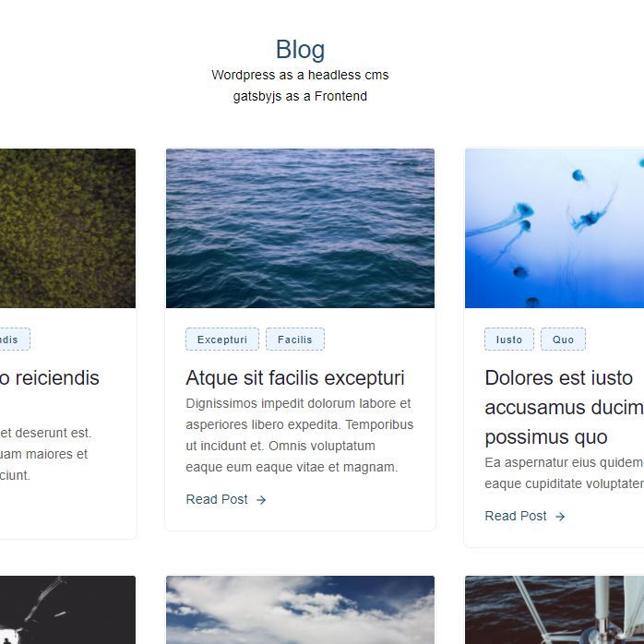This screenshot has height=644, width=644.
Task: Select the Facilis tag
Action: tap(295, 340)
